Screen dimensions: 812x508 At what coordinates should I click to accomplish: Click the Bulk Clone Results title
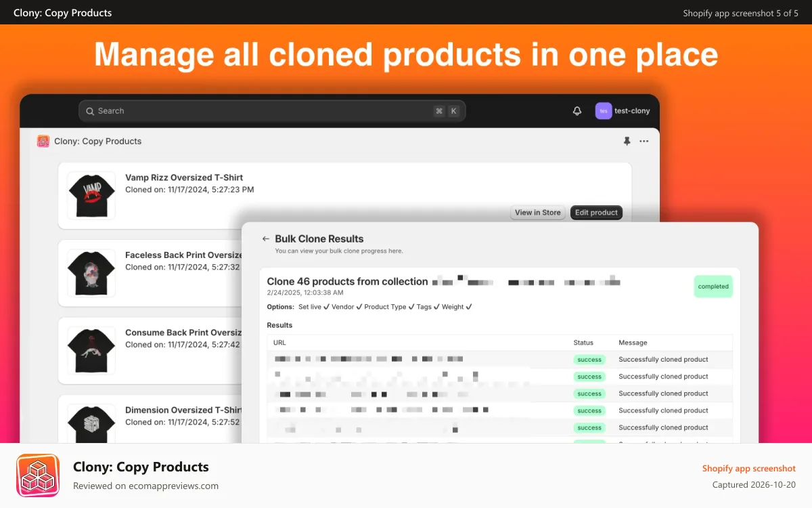319,239
